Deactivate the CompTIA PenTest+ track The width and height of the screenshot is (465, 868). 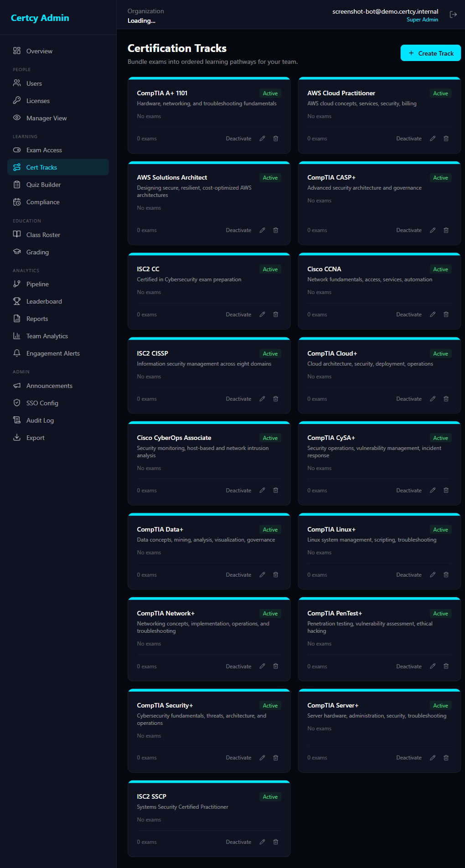tap(409, 666)
